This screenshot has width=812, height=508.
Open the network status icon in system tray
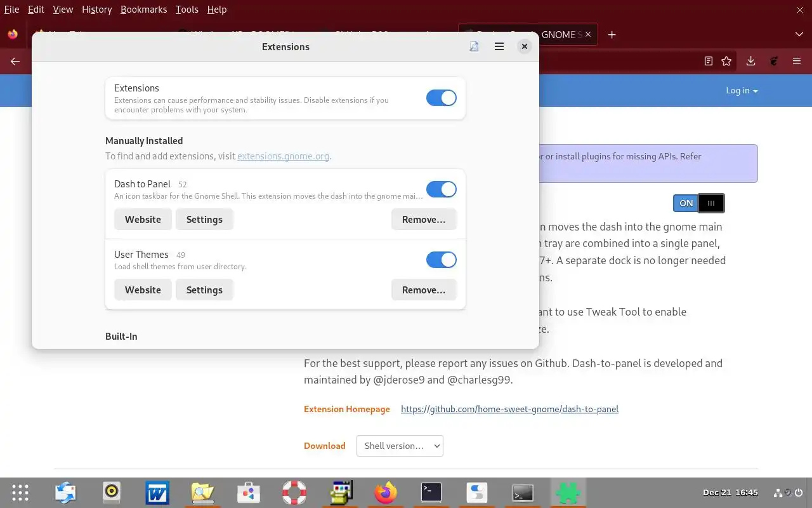pyautogui.click(x=778, y=493)
